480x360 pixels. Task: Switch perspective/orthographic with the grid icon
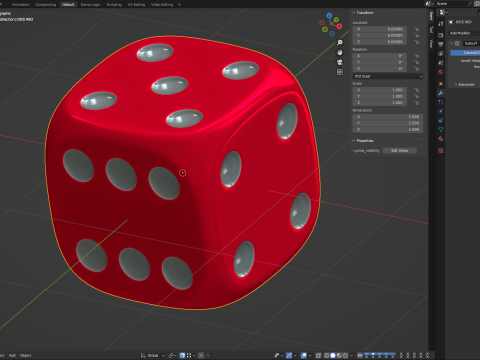[340, 72]
